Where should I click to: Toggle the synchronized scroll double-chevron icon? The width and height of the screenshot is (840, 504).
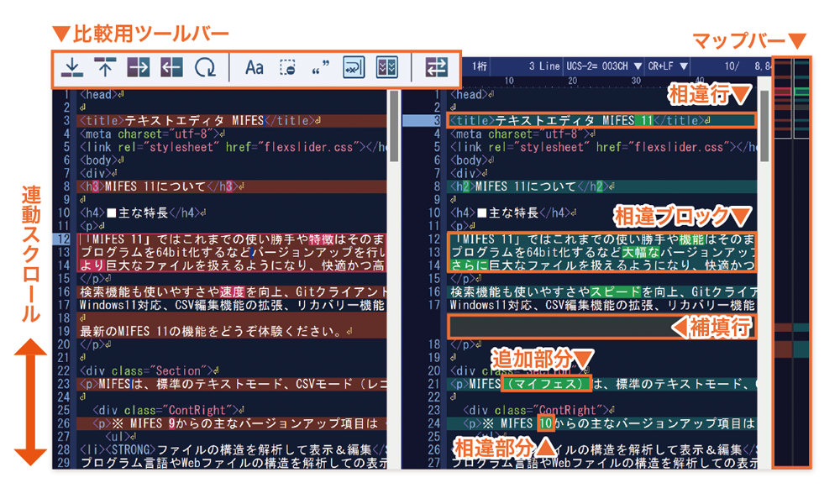386,67
